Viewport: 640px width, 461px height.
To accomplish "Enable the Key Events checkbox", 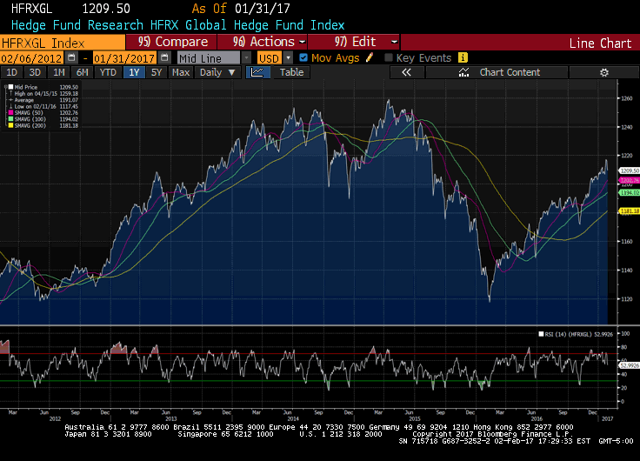I will tap(388, 58).
